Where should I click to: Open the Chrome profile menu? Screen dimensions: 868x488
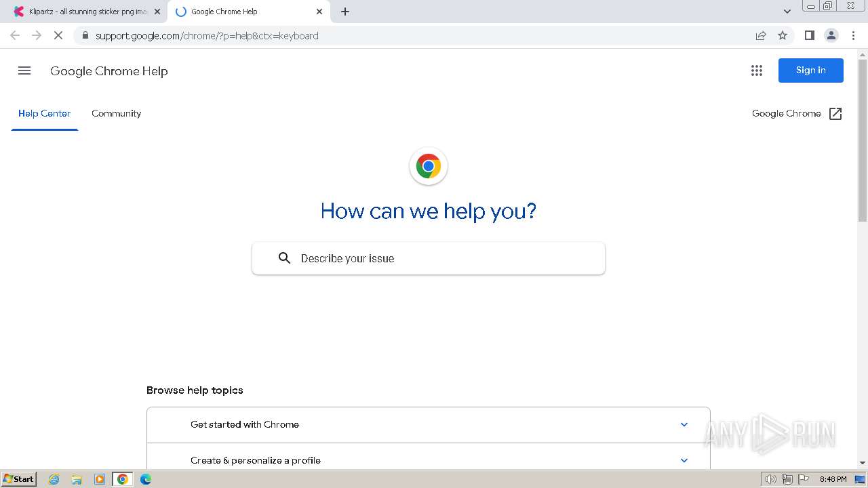831,36
